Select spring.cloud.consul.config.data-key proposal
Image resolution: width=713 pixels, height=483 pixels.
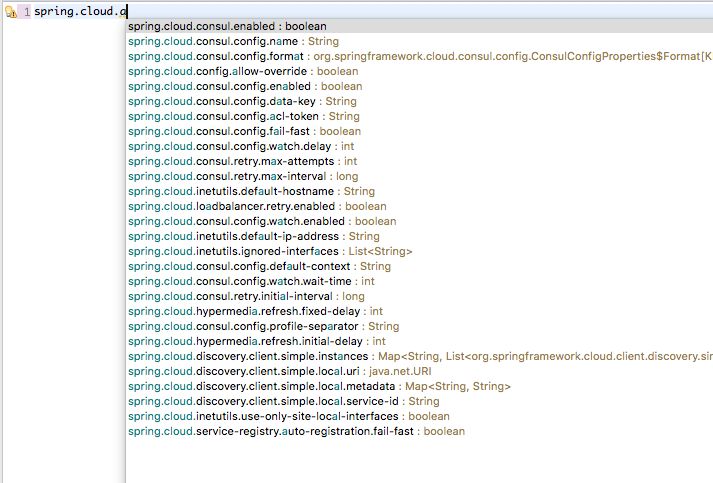pyautogui.click(x=419, y=101)
